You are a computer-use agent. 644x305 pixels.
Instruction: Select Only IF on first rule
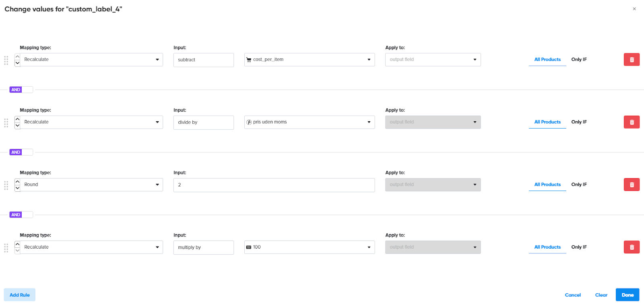click(x=579, y=60)
